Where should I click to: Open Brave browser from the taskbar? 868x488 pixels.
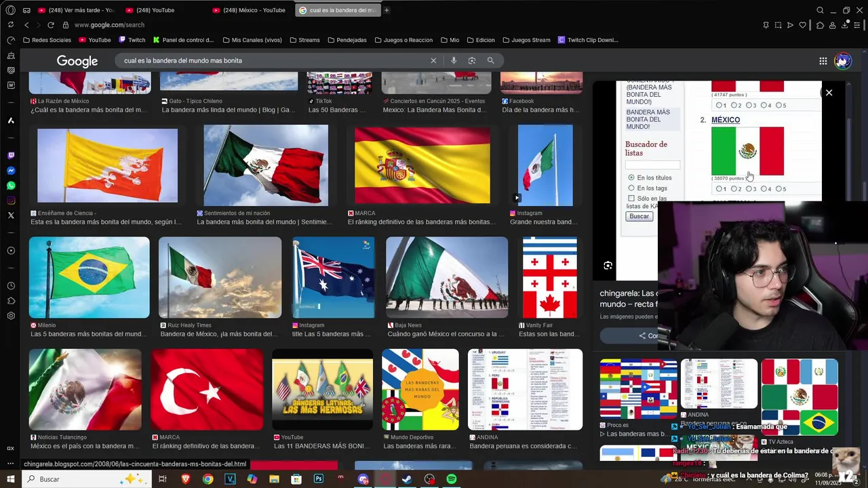186,479
